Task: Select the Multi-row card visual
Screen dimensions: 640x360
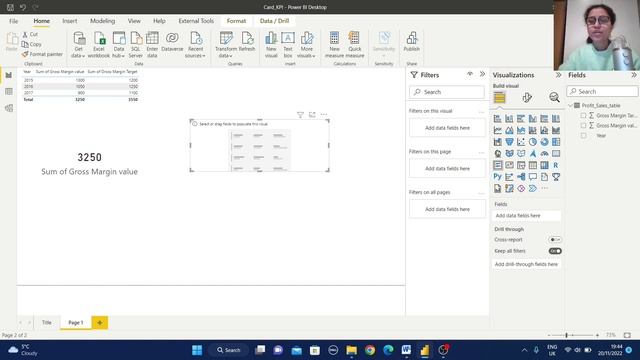Action: point(498,165)
